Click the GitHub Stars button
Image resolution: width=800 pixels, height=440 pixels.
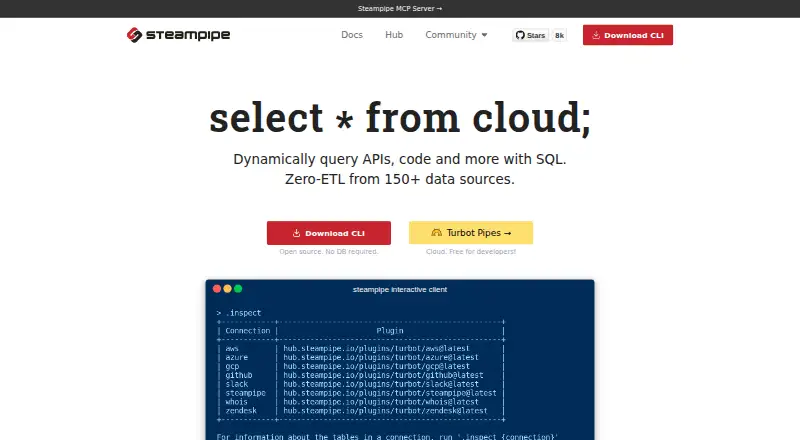pyautogui.click(x=531, y=35)
